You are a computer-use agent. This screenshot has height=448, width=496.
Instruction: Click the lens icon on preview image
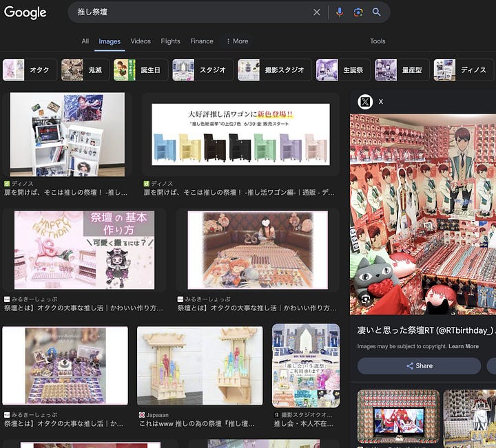pos(365,299)
